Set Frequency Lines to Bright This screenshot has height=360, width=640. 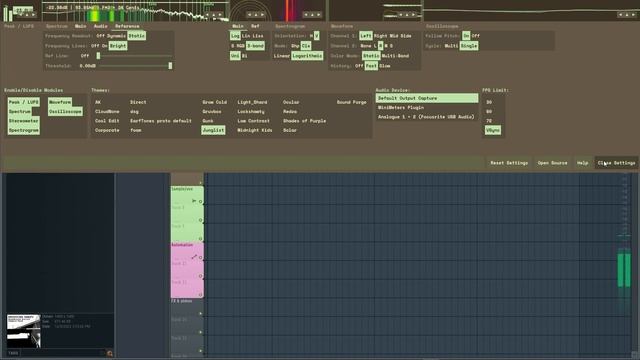click(x=118, y=46)
